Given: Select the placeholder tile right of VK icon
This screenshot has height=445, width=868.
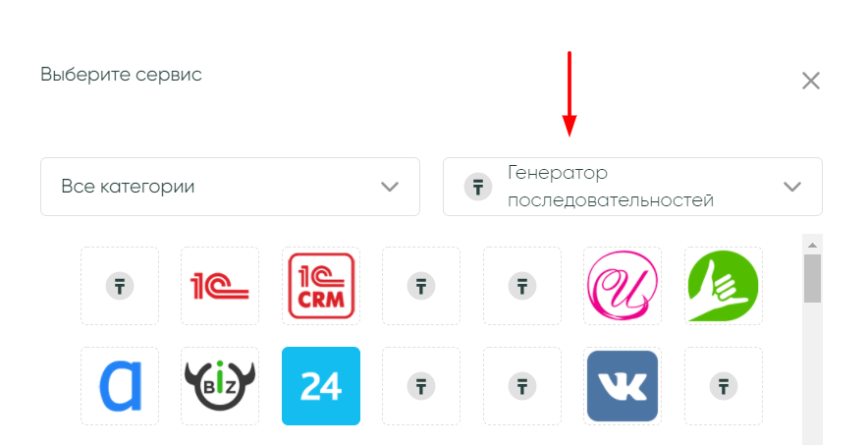Looking at the screenshot, I should click(723, 386).
